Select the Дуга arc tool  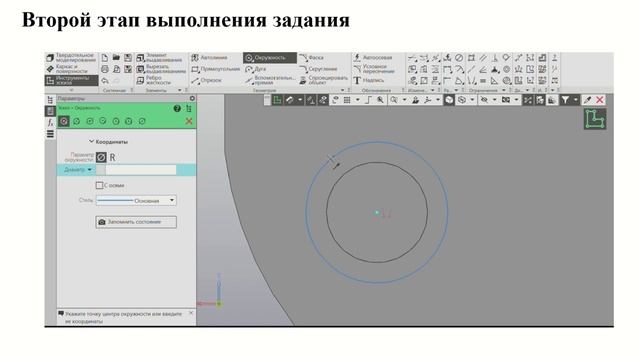pos(256,69)
